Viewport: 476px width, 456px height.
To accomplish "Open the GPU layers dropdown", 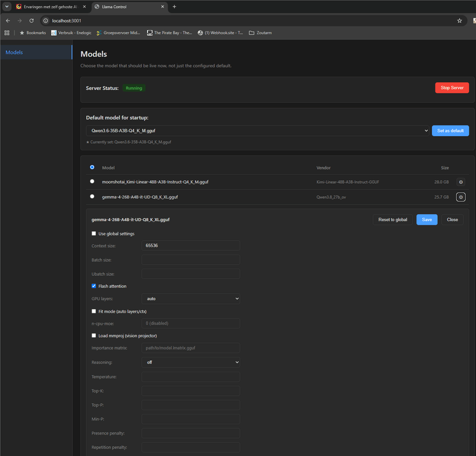I will 190,299.
